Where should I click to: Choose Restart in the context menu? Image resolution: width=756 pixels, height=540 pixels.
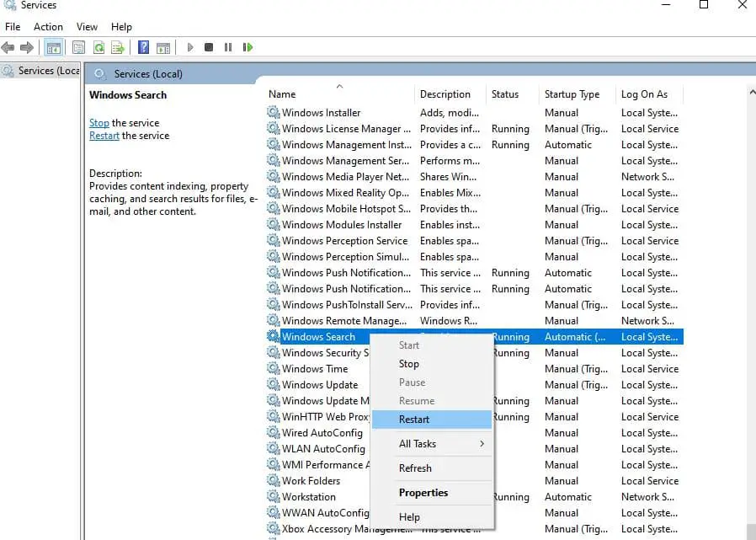(432, 420)
